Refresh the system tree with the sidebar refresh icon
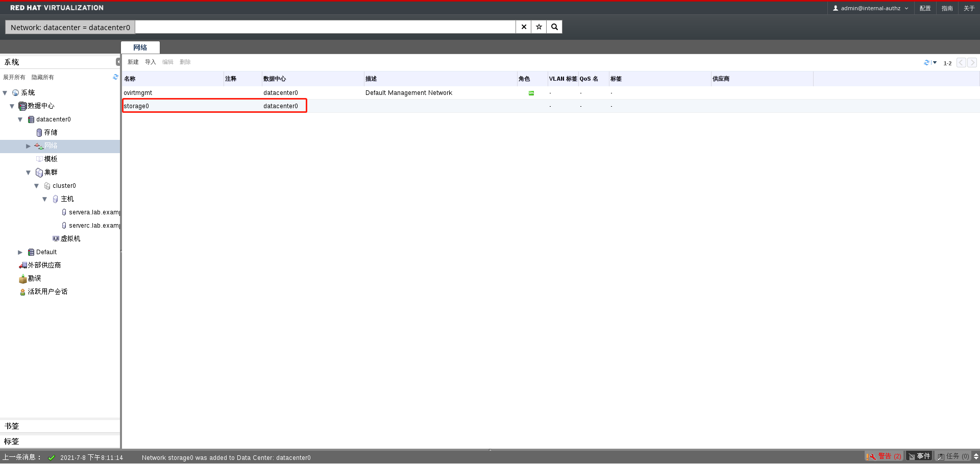980x464 pixels. (x=115, y=77)
